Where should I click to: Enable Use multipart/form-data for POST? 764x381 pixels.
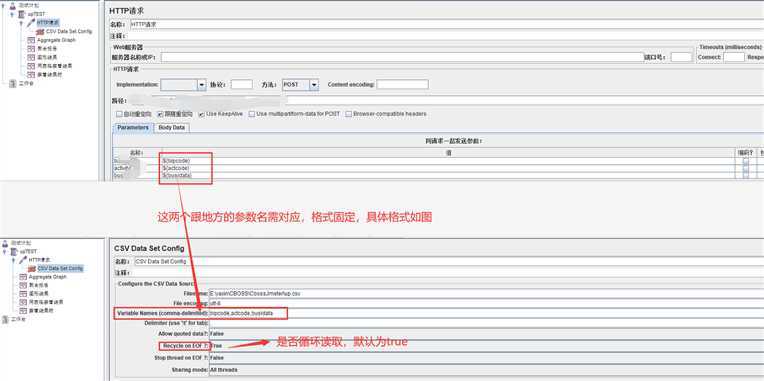(x=252, y=114)
